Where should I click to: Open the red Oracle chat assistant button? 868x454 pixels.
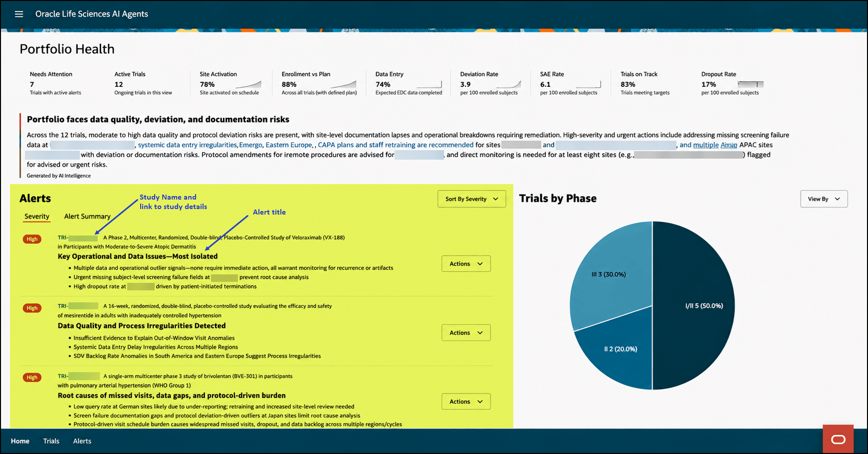tap(838, 439)
